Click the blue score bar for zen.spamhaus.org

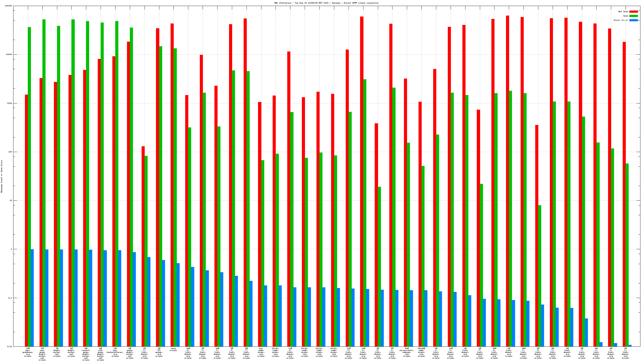tap(32, 298)
